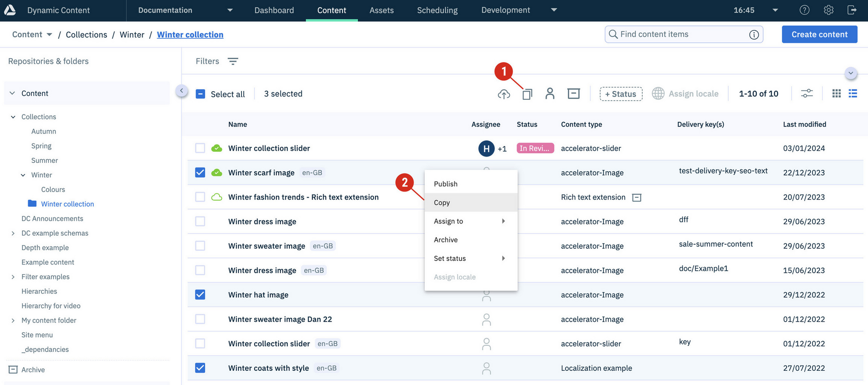The image size is (868, 385).
Task: Click the Archive box icon in sidebar
Action: click(13, 370)
